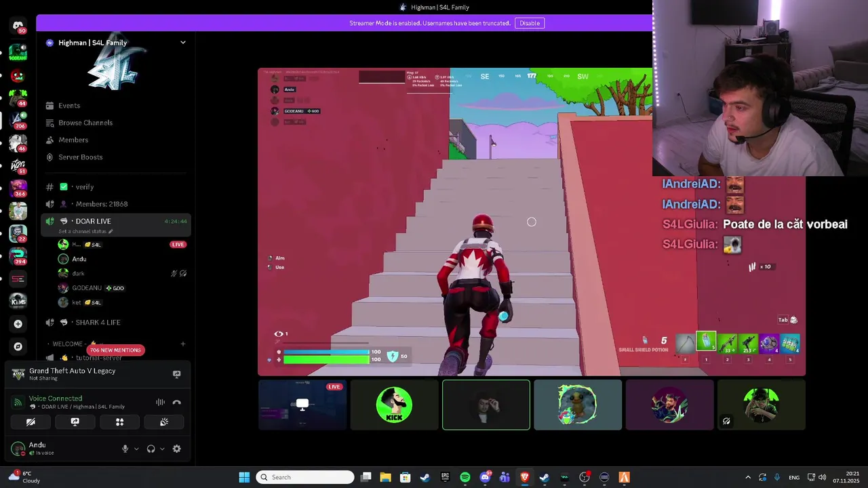Edit DOAR LIVE channel status pencil
Screen dimensions: 868x488
click(x=111, y=231)
